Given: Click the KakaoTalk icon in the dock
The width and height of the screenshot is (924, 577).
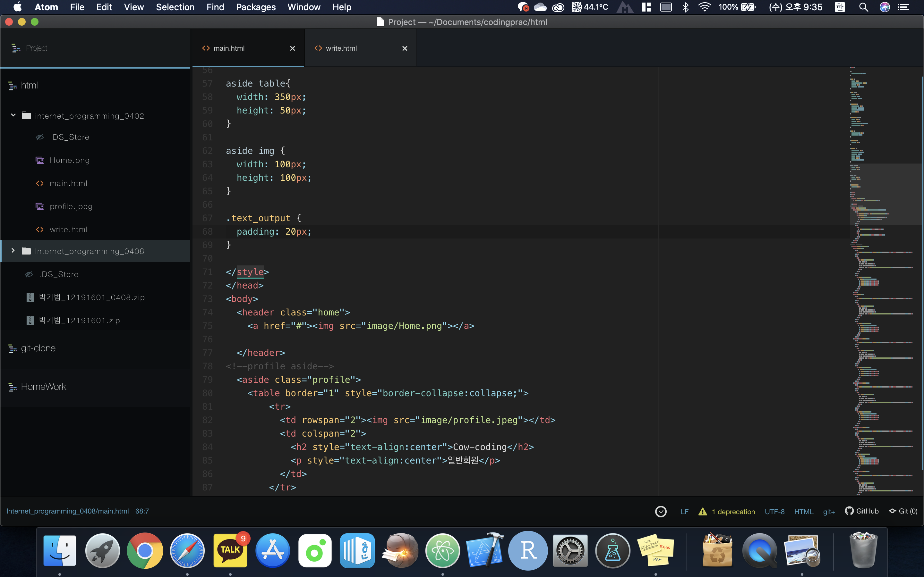Looking at the screenshot, I should [x=230, y=551].
